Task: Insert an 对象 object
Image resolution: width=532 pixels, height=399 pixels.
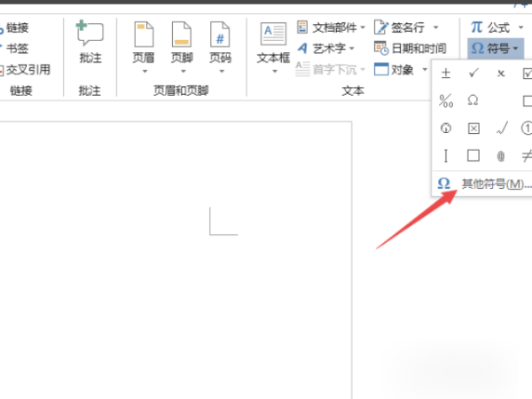Action: point(395,69)
